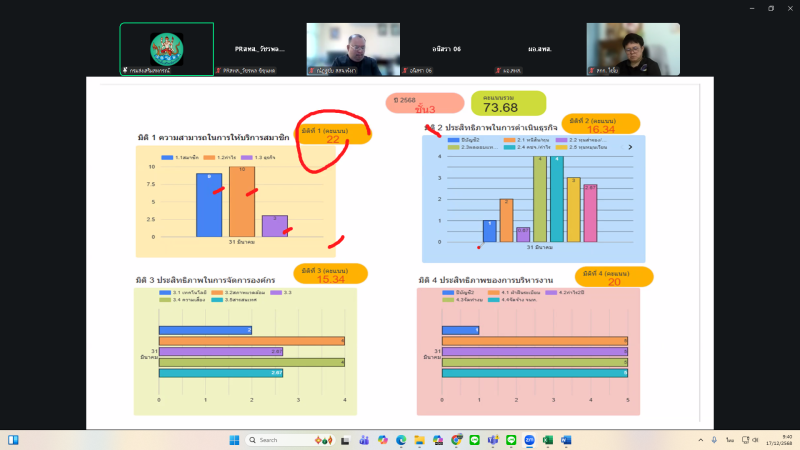Click the circled มิติที่ 1 score badge 22
Image resolution: width=800 pixels, height=450 pixels.
334,134
